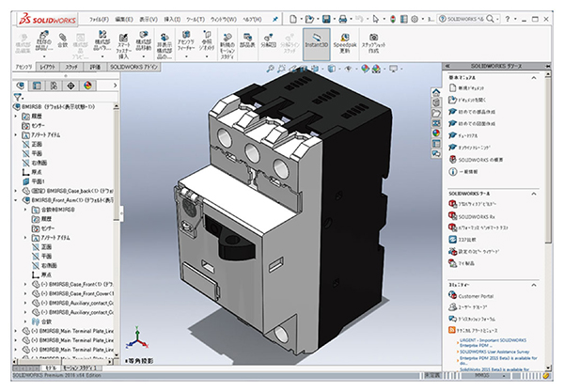Image resolution: width=564 pixels, height=392 pixels.
Task: Open URGENT Important SOLIDWORKS Enterprise PDM news
Action: (493, 342)
